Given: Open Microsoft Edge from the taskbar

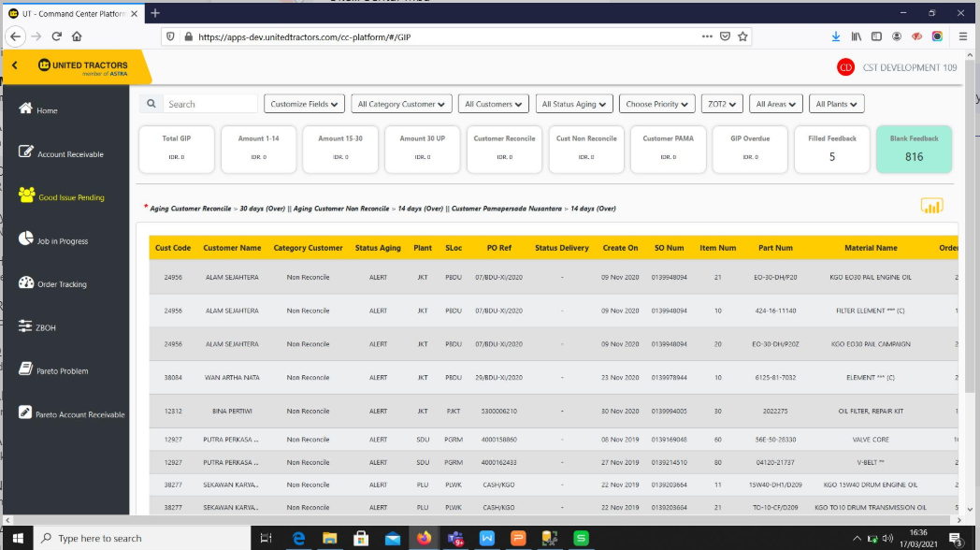Looking at the screenshot, I should pos(298,538).
